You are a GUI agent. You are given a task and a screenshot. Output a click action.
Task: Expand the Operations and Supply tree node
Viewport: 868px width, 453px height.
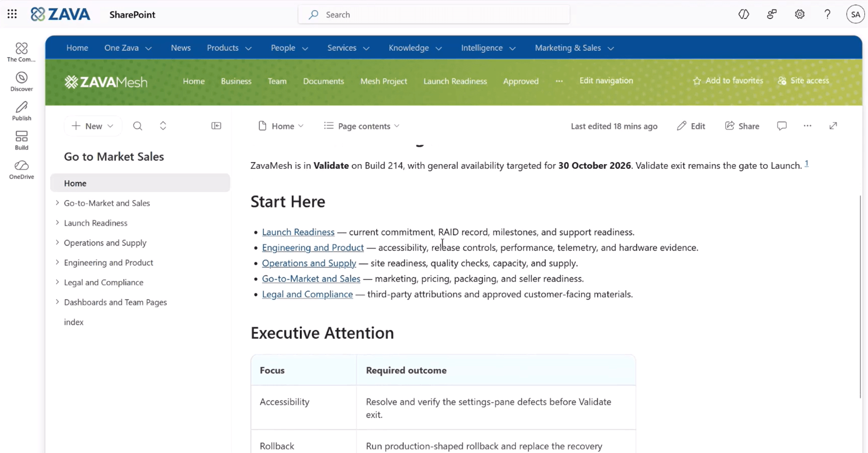[57, 242]
